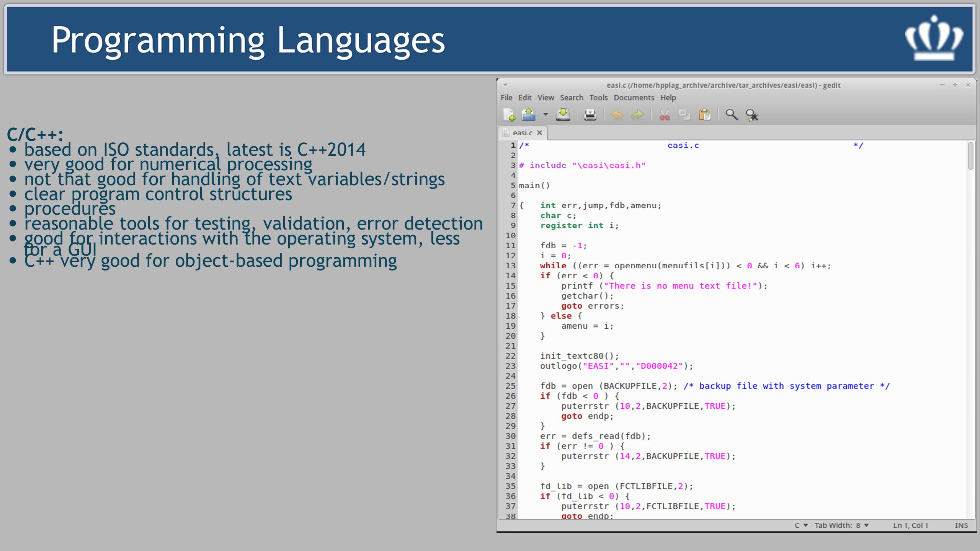
Task: Click the New document icon in gedit toolbar
Action: tap(510, 115)
